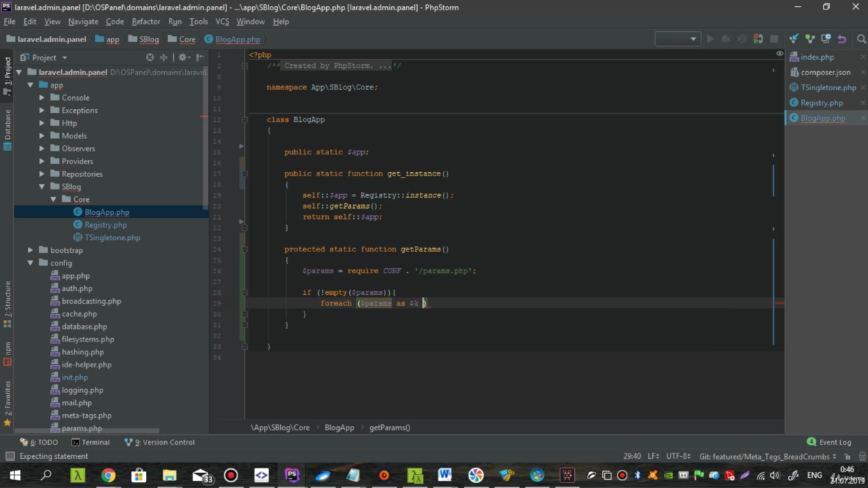Collapse the SBlog folder
This screenshot has height=488, width=868.
(x=42, y=186)
